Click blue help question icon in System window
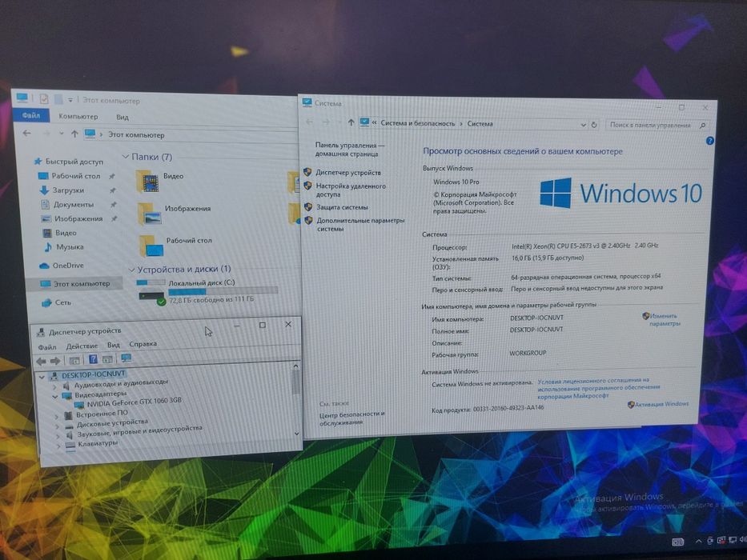The image size is (747, 560). (x=710, y=141)
